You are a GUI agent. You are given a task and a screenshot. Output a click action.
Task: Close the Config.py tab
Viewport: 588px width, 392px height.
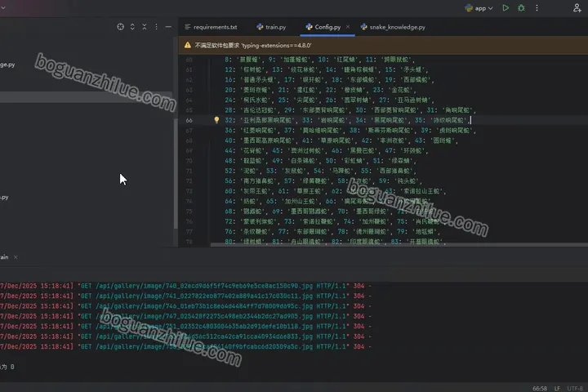(348, 27)
